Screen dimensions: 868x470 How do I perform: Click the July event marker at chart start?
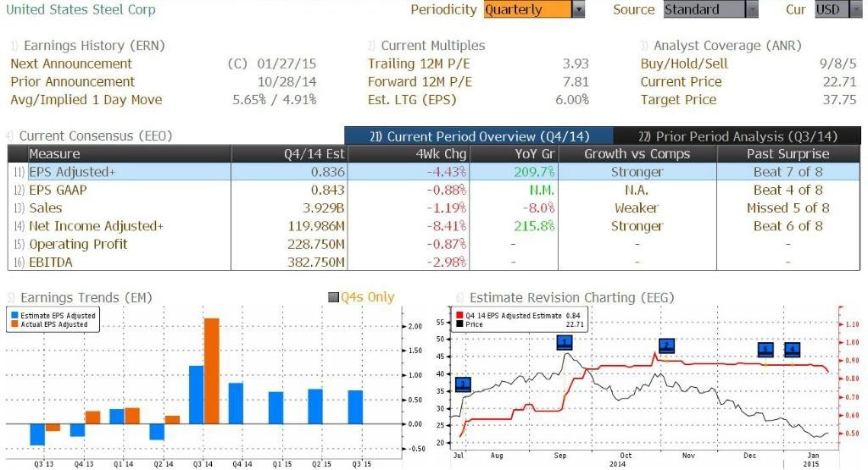coord(463,384)
